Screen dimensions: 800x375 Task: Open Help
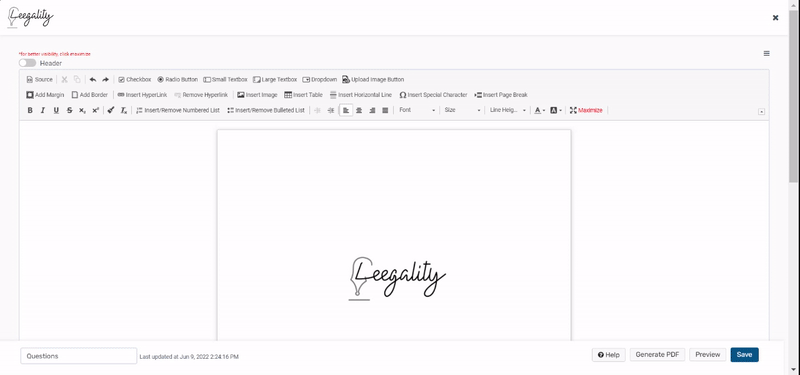[609, 355]
